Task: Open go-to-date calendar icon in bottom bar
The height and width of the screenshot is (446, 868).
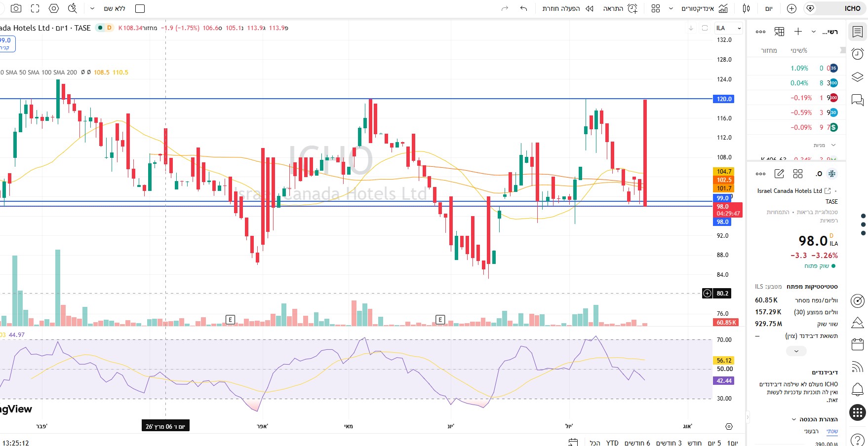Action: coord(573,443)
